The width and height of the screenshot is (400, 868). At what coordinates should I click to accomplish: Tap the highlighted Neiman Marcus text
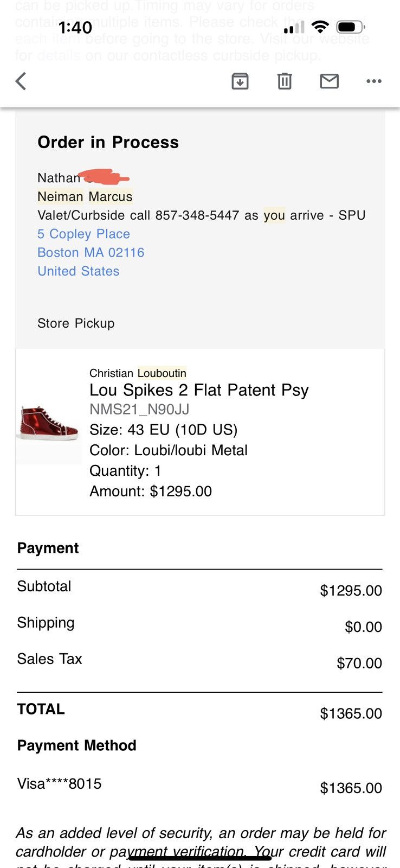tap(85, 196)
